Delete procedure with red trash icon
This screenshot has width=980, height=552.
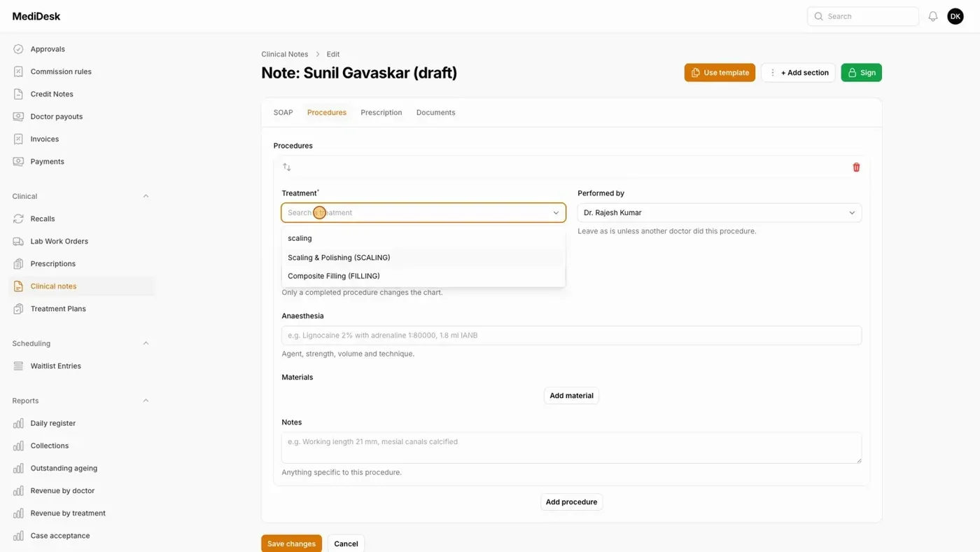click(x=856, y=167)
